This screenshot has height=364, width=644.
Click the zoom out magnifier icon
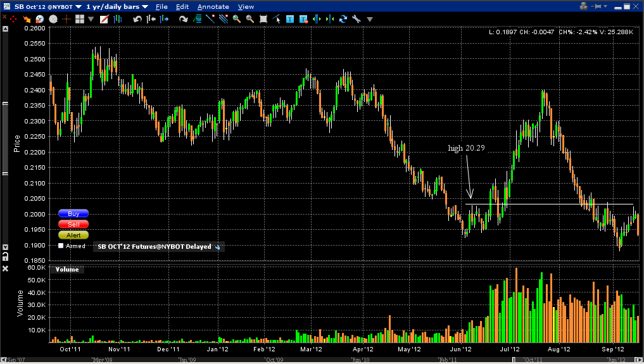pos(249,19)
